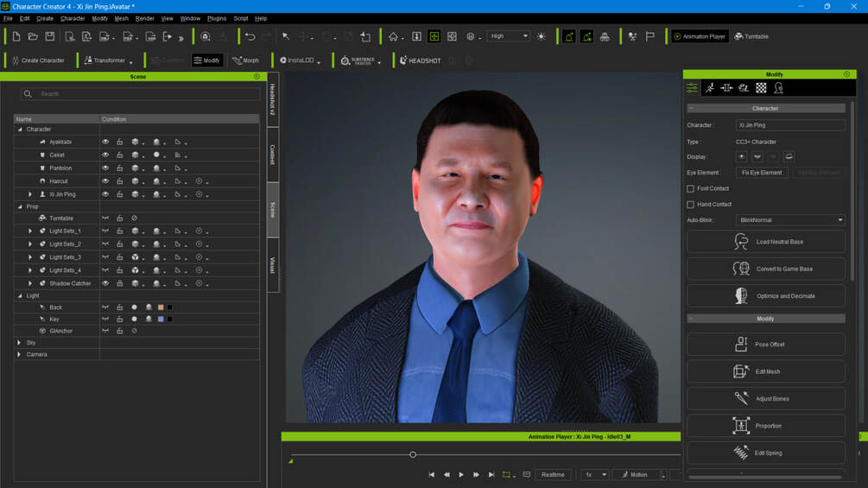
Task: Click Convert to Game Base button
Action: pos(766,269)
